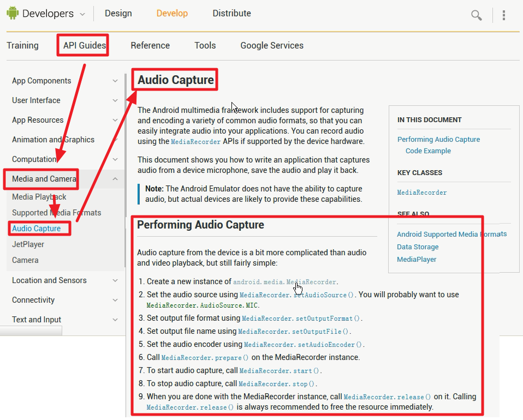Click the Performing Audio Capture heading
The image size is (523, 420).
pyautogui.click(x=200, y=225)
